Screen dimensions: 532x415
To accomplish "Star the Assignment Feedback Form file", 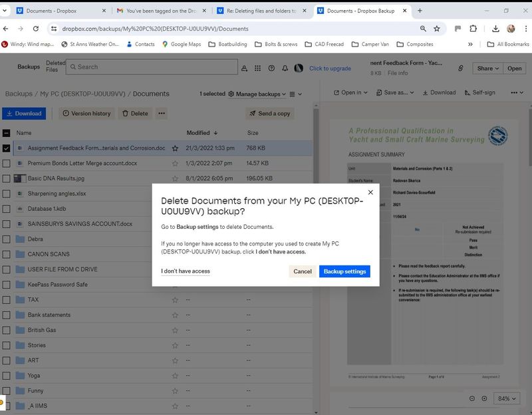I will (175, 148).
